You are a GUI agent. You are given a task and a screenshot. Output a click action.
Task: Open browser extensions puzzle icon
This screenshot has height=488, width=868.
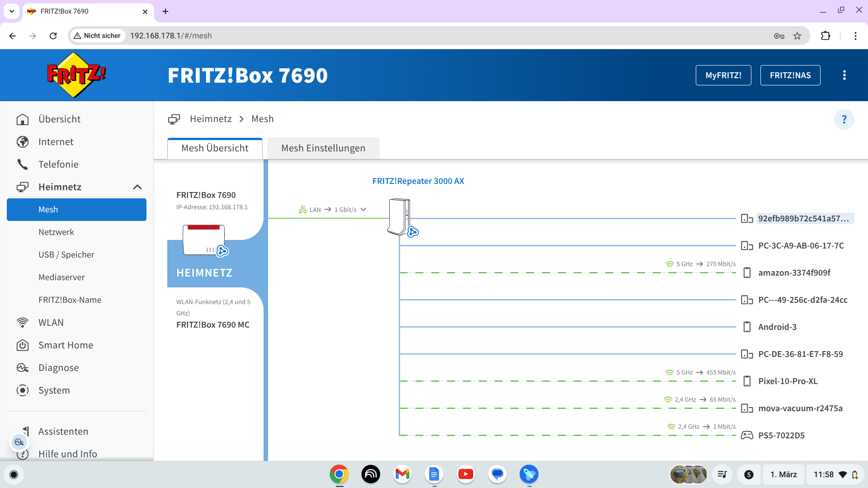tap(826, 36)
